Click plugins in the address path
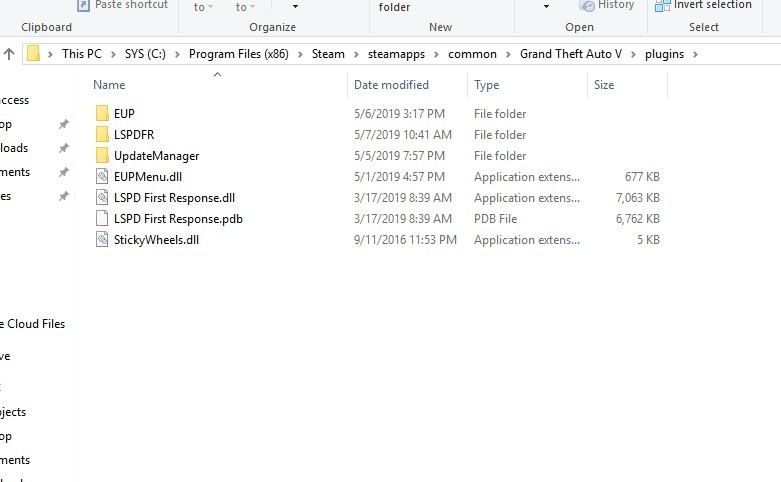The width and height of the screenshot is (781, 482). point(664,54)
